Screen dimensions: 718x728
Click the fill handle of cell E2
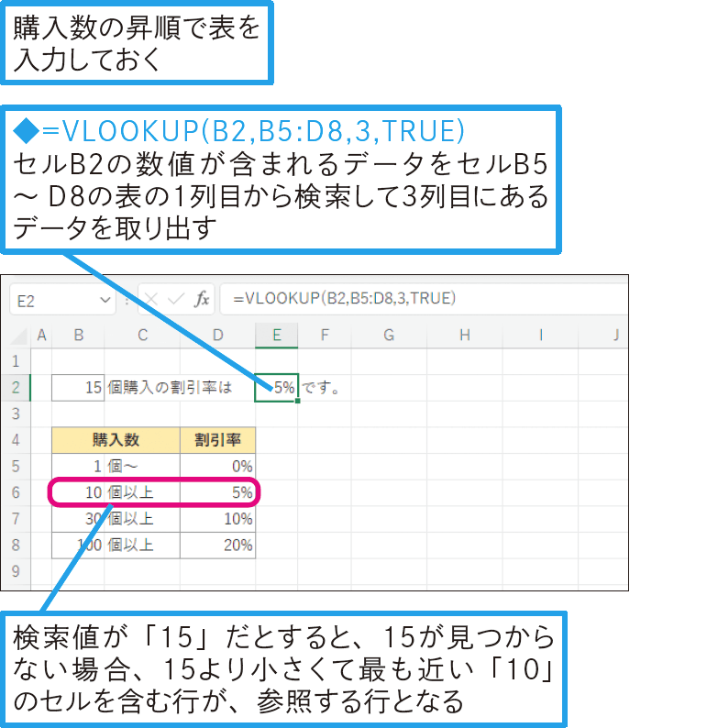point(298,401)
